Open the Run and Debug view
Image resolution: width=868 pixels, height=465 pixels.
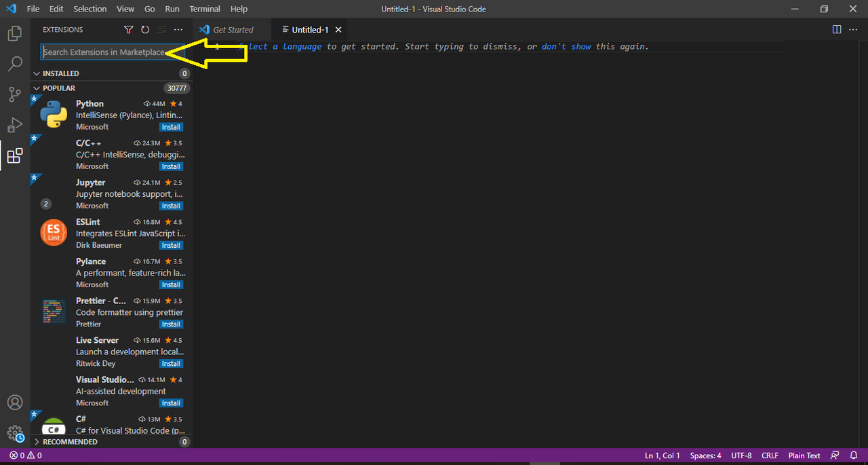(x=15, y=126)
